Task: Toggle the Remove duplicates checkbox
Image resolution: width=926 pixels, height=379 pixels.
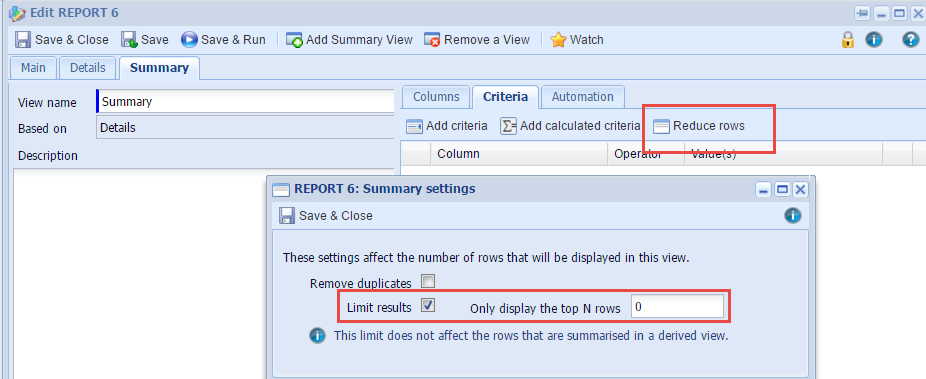Action: click(428, 281)
